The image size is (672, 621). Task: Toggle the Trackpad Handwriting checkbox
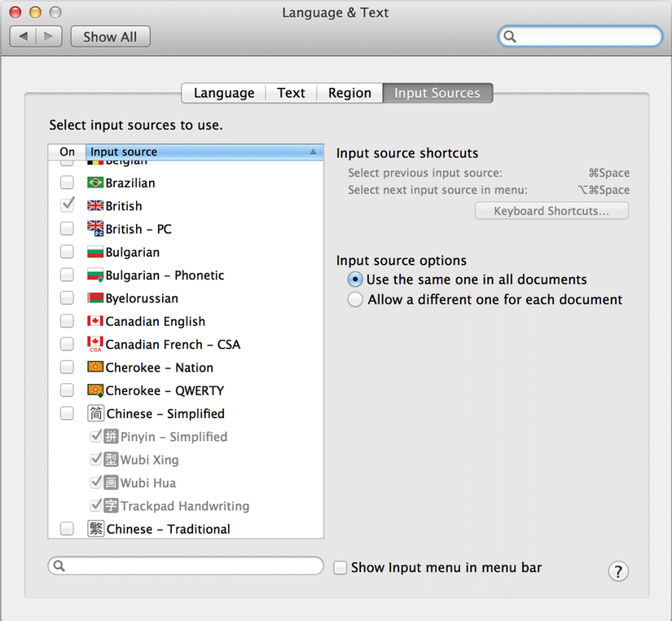[95, 504]
